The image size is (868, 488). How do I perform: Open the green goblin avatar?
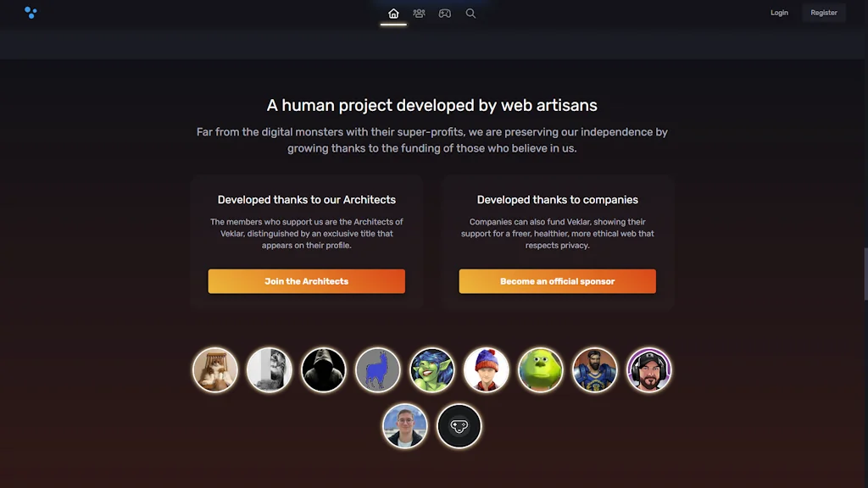431,369
